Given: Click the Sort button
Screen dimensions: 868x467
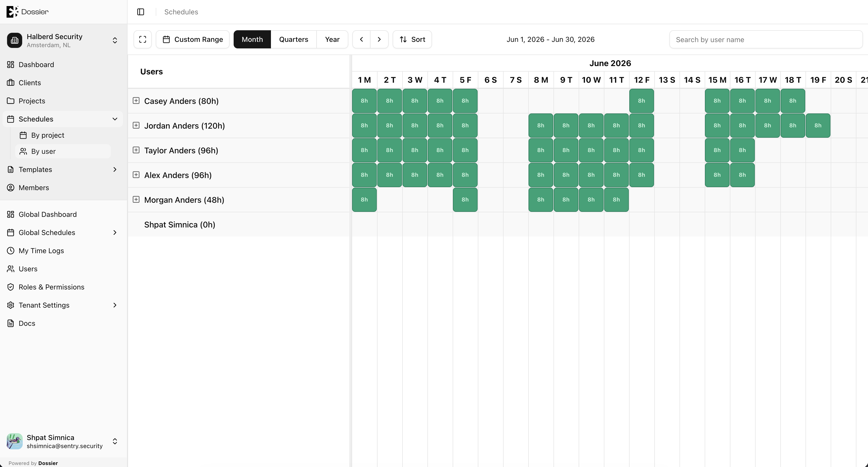Looking at the screenshot, I should click(x=412, y=39).
